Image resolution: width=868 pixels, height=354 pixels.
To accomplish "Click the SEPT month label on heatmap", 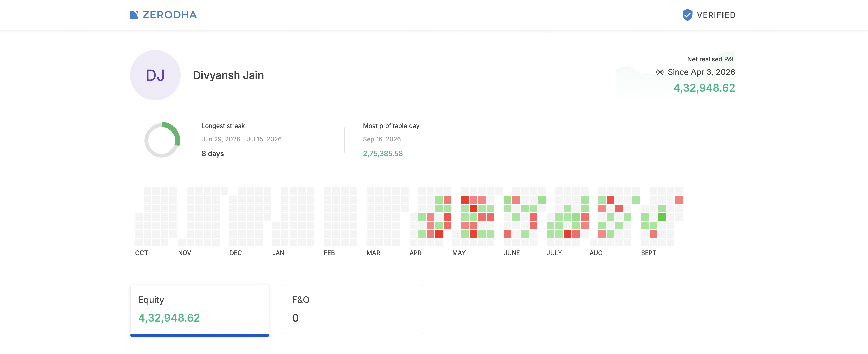I will pyautogui.click(x=649, y=253).
